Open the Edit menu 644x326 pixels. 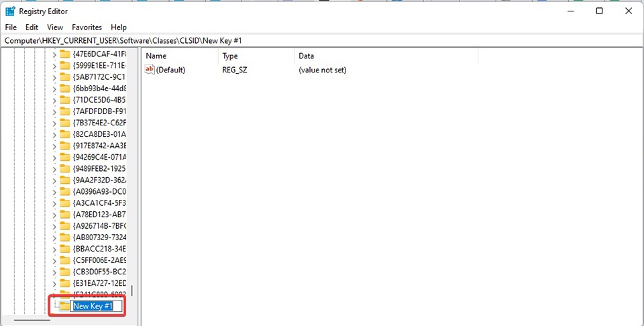[32, 27]
